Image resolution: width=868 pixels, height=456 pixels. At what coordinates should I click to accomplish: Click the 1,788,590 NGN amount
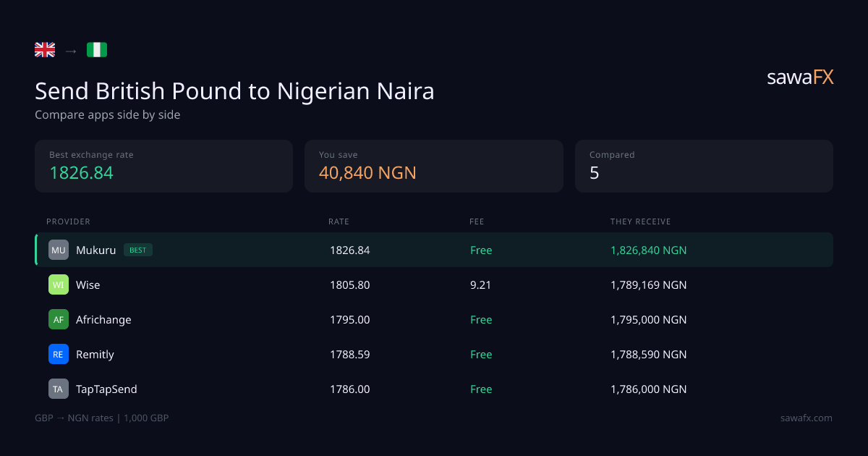649,354
